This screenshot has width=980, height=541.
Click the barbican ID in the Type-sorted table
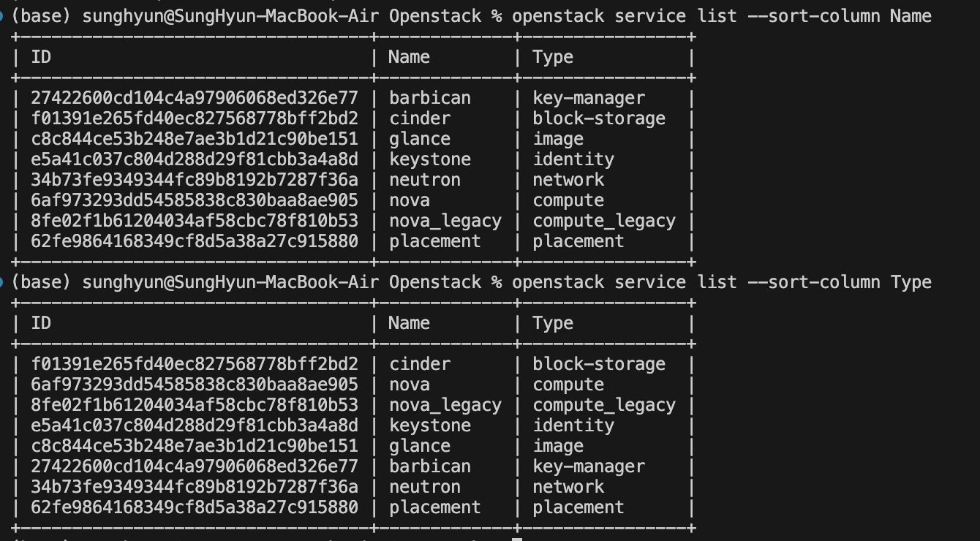click(195, 466)
